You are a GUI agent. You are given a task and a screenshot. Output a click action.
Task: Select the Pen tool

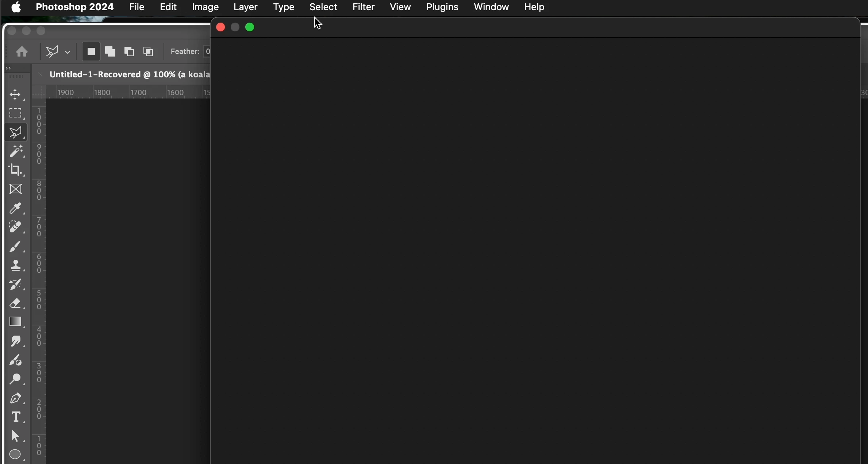coord(16,398)
